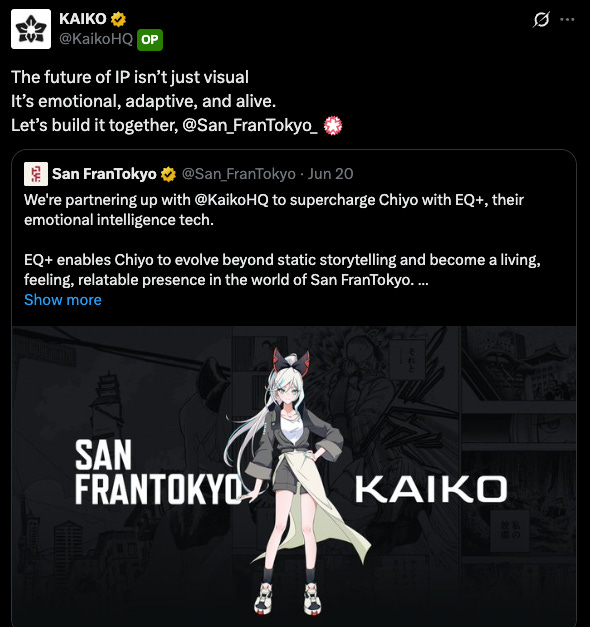
Task: Click the KAIKO display name
Action: (x=83, y=19)
